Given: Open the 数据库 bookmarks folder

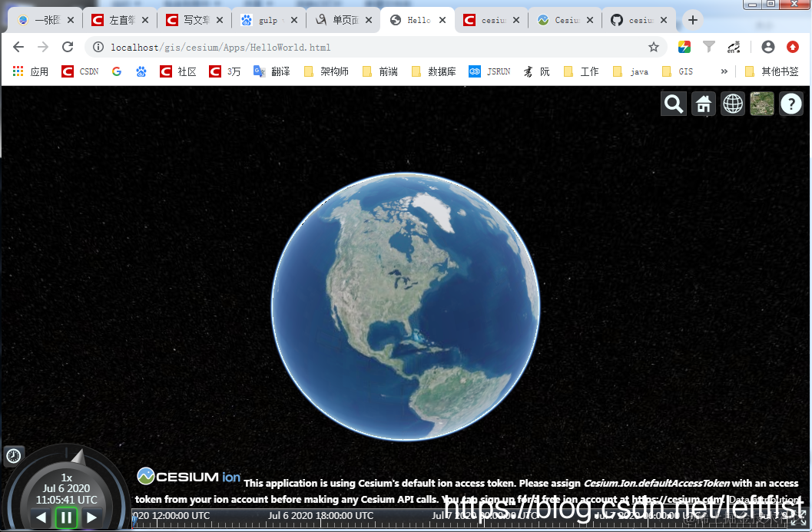Looking at the screenshot, I should (434, 71).
